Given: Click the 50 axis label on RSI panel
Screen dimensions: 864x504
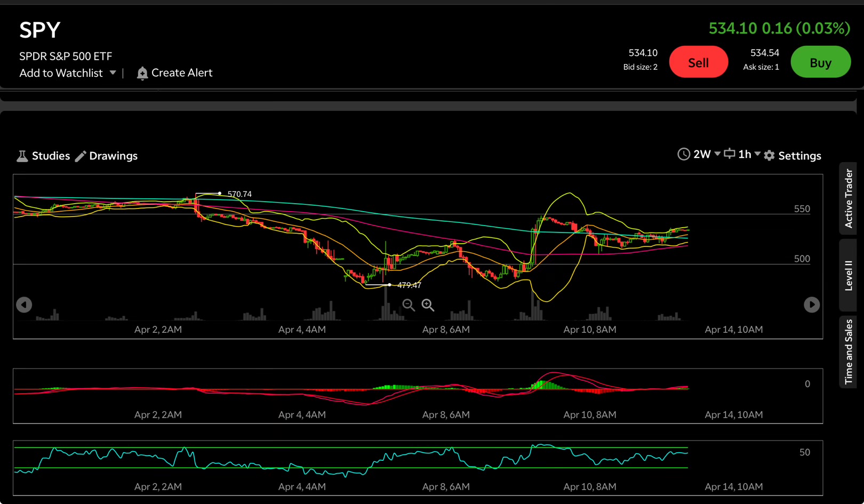Looking at the screenshot, I should tap(805, 452).
